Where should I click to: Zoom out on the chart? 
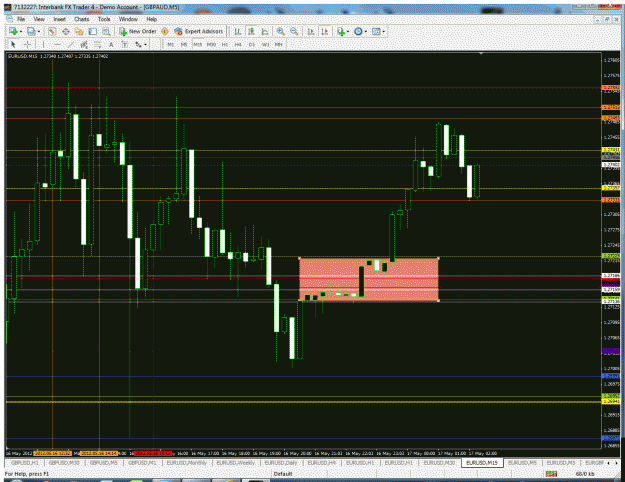point(294,31)
